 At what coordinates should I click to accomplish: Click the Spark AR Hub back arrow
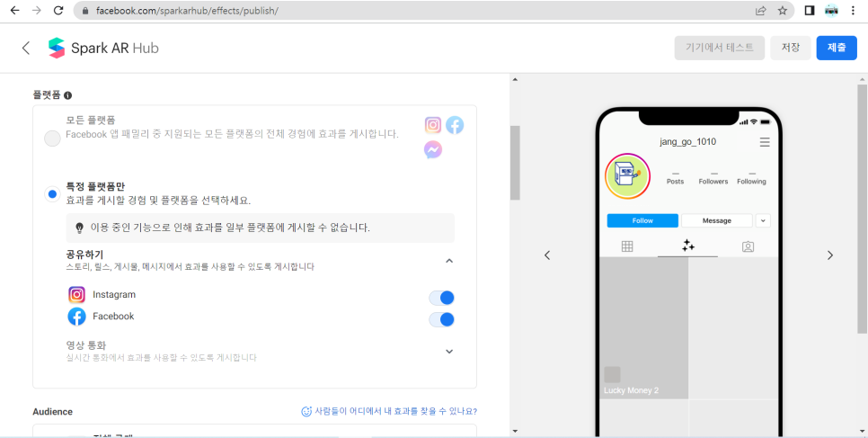pyautogui.click(x=25, y=48)
